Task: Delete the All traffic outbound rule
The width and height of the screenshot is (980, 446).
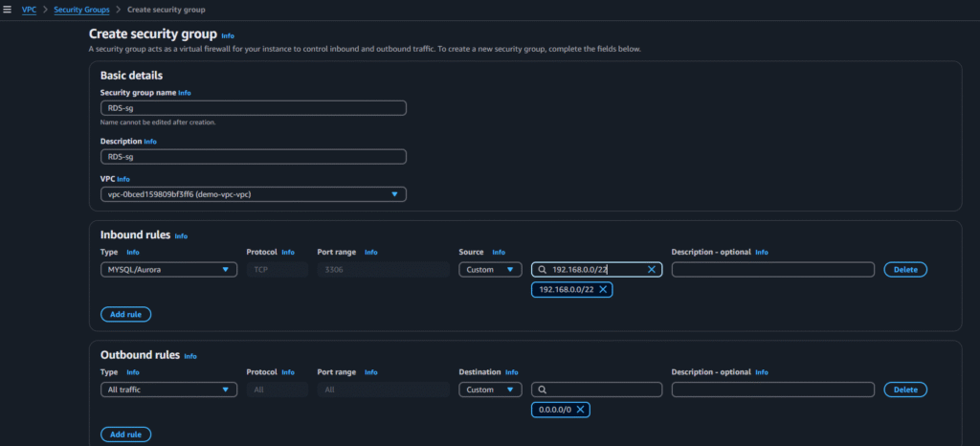Action: point(905,390)
